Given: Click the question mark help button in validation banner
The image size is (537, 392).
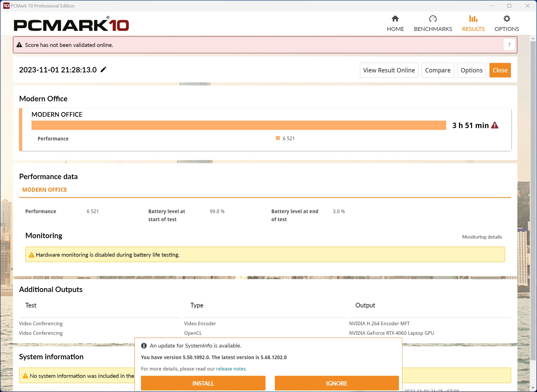Looking at the screenshot, I should [x=509, y=45].
